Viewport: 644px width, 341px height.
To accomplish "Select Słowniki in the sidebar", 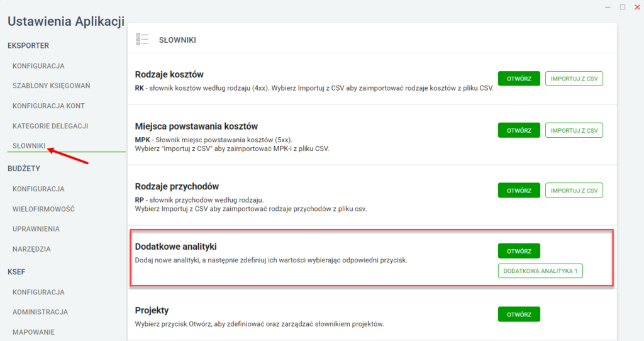I will [29, 146].
